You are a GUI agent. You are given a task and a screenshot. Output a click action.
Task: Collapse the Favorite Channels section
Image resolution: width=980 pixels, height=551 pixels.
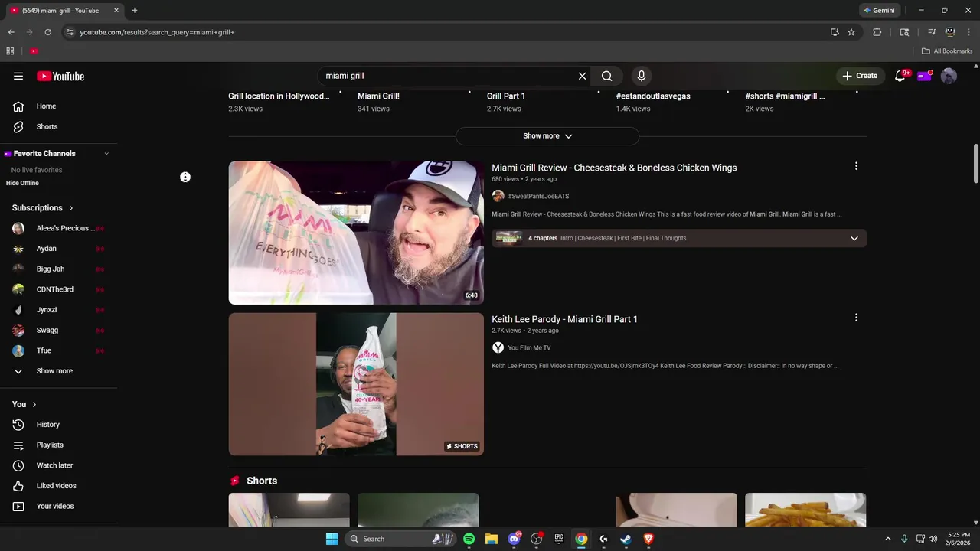(x=106, y=154)
